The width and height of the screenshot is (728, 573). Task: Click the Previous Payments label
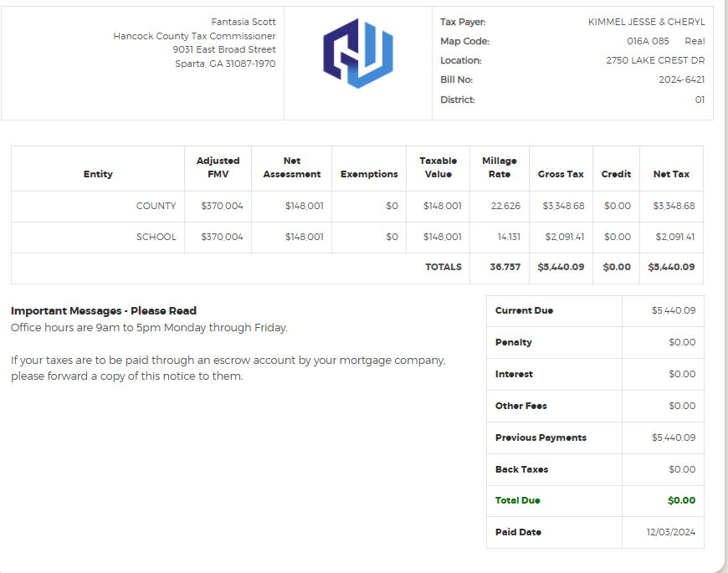pyautogui.click(x=541, y=437)
